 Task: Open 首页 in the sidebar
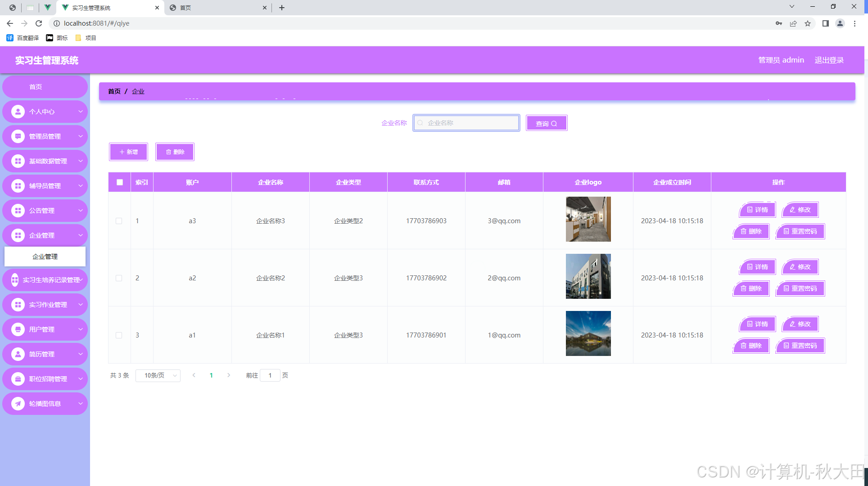[45, 87]
